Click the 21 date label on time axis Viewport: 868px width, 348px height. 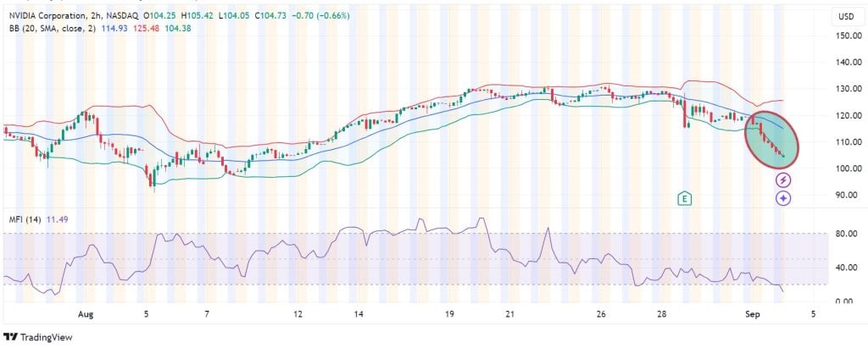click(x=510, y=315)
